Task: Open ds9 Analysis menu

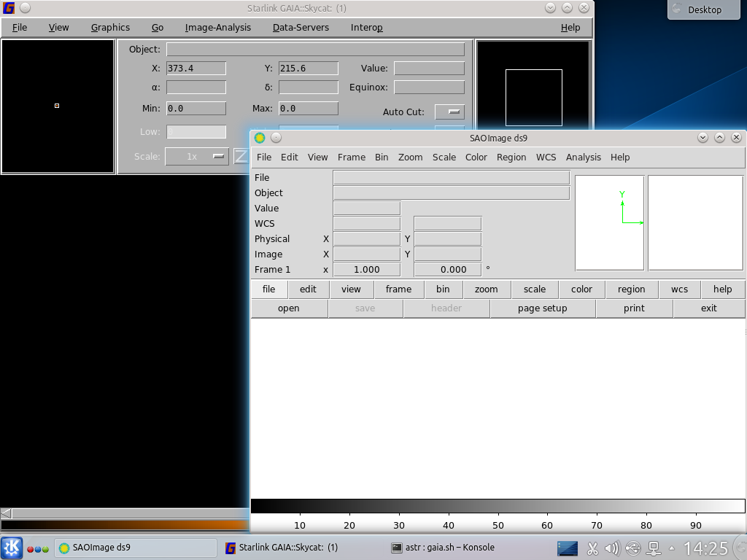Action: [x=583, y=157]
